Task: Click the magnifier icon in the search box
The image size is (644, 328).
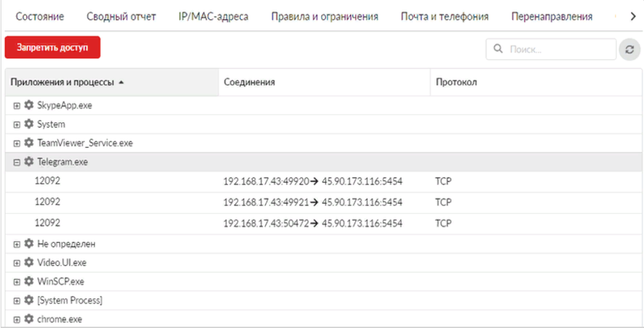Action: point(498,49)
